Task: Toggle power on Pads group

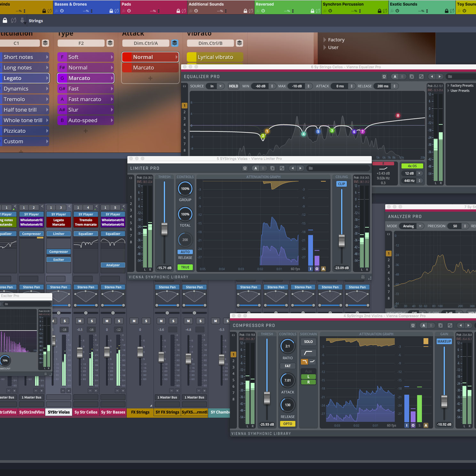Action: click(129, 11)
